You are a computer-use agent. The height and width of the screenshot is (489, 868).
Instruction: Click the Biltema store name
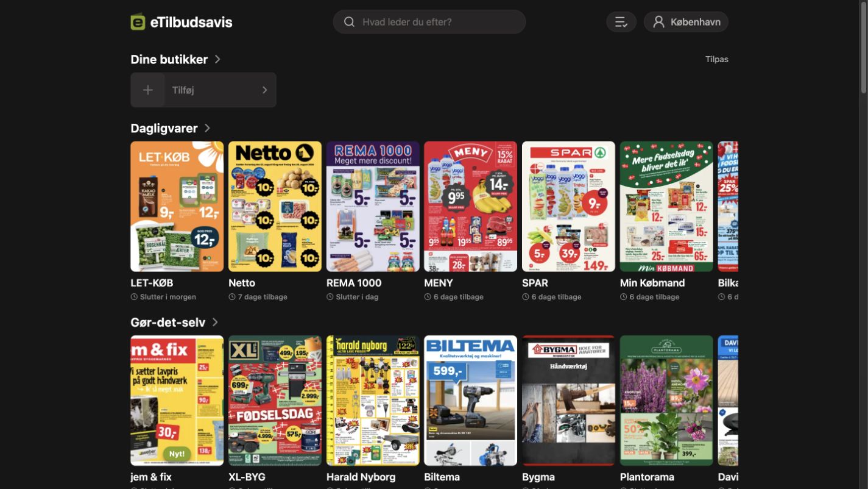[442, 477]
